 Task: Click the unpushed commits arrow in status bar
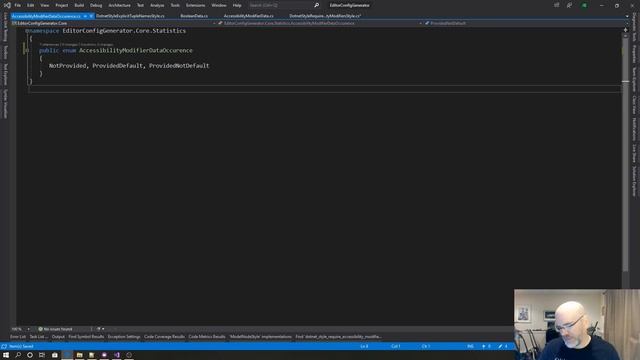click(x=484, y=346)
